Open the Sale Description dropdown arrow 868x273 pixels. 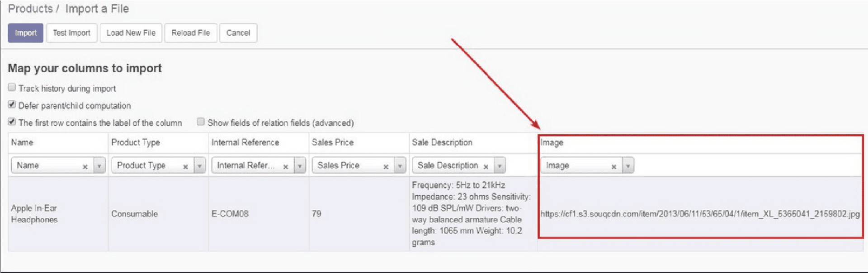[x=500, y=166]
